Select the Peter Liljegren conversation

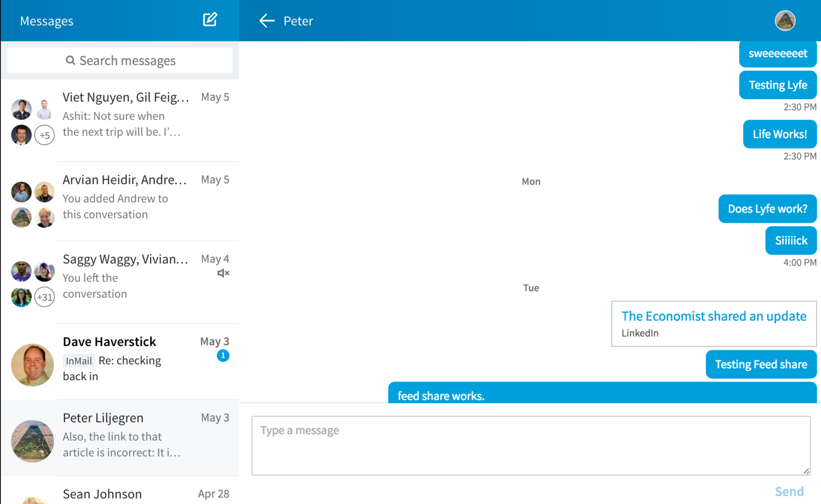[x=120, y=438]
